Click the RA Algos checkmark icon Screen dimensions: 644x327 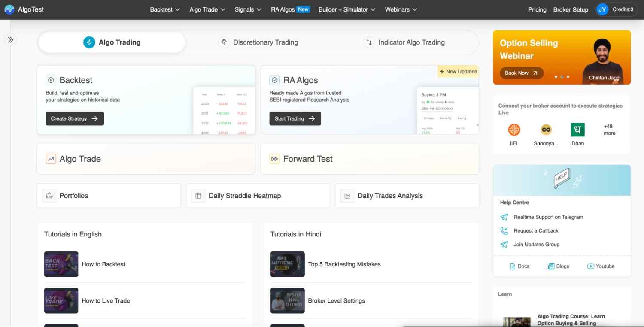pyautogui.click(x=275, y=80)
